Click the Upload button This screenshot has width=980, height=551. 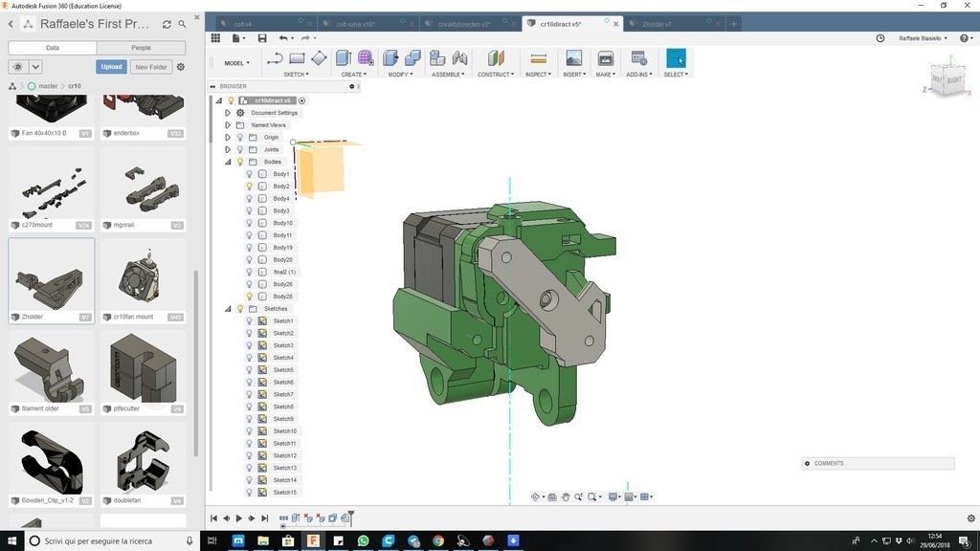pyautogui.click(x=111, y=67)
